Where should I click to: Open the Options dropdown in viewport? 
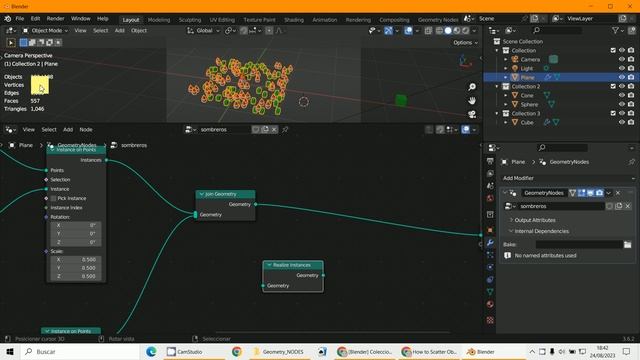point(465,42)
